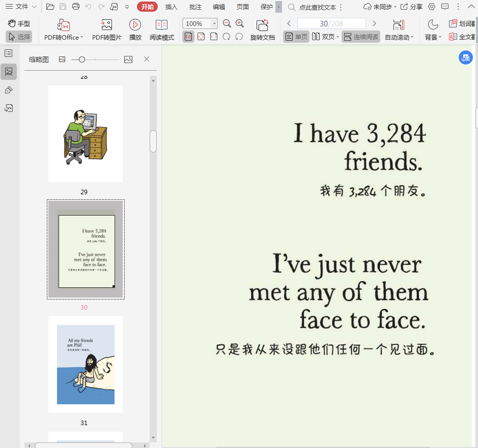Open the bookmarks outline sidebar icon
The height and width of the screenshot is (448, 478).
click(x=9, y=53)
